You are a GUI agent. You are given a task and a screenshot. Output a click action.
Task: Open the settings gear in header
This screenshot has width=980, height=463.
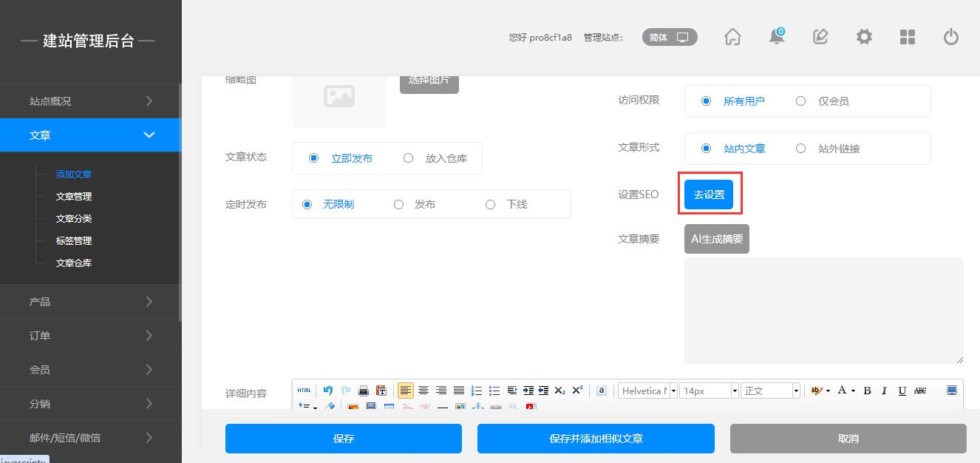(x=864, y=37)
